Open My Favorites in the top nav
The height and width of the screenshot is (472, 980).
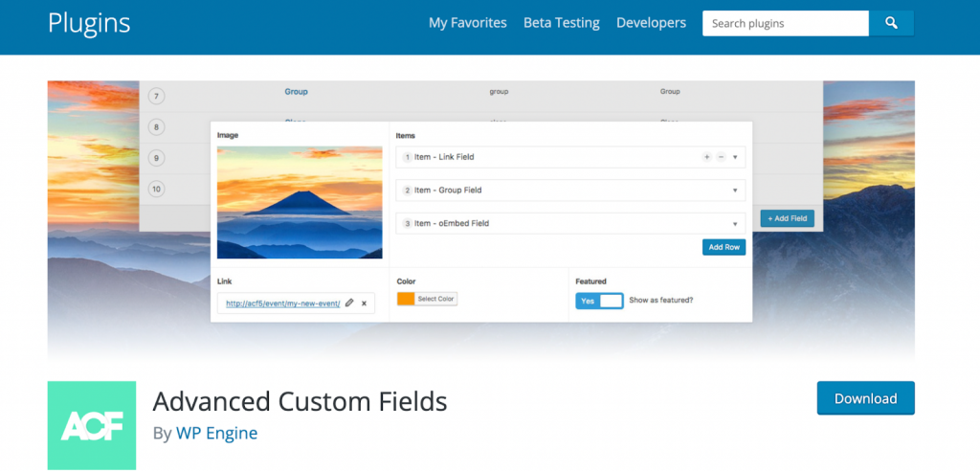click(467, 23)
